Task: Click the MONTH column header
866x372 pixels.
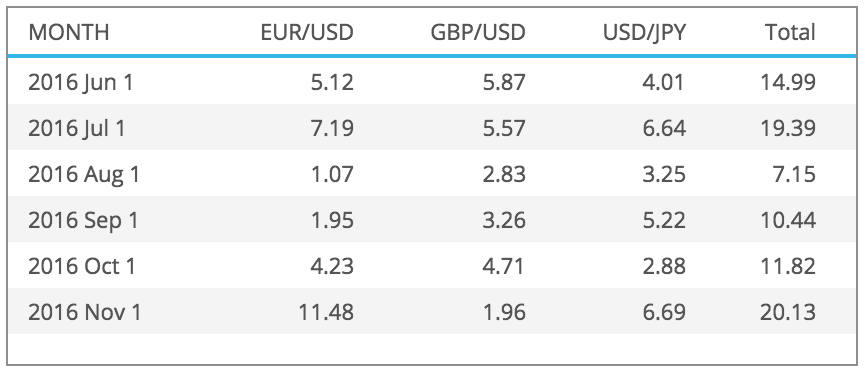Action: [68, 33]
